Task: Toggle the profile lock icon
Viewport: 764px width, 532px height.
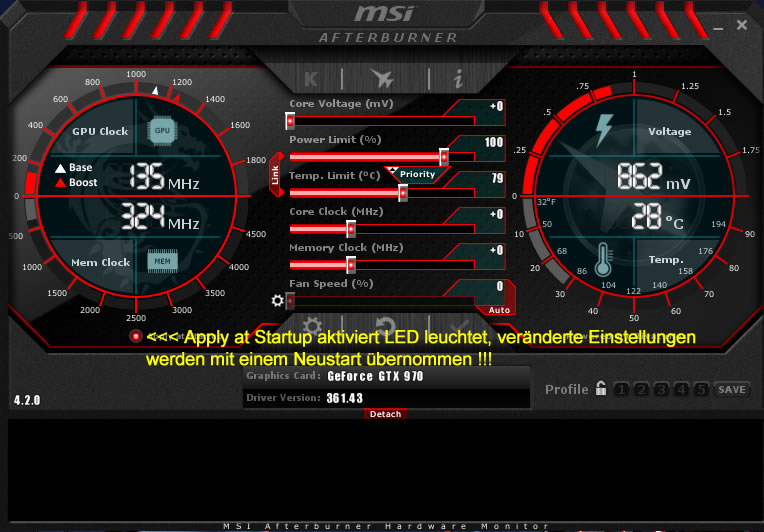Action: 601,388
